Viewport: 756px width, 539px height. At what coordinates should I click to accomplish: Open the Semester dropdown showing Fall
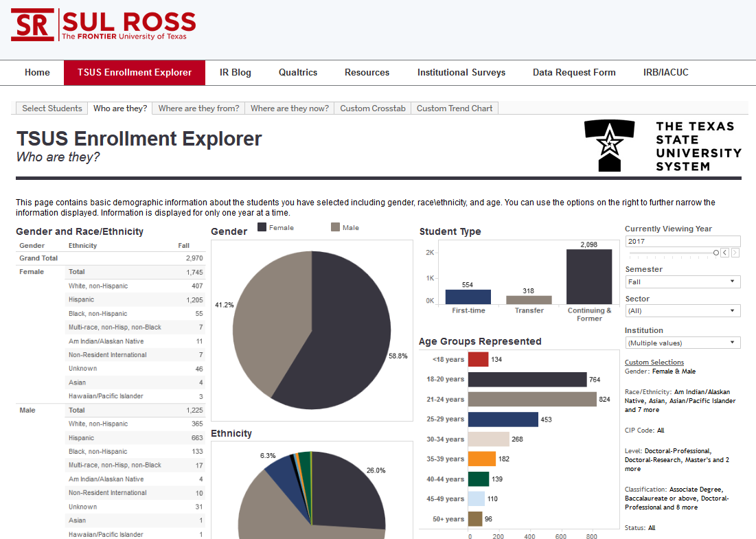(683, 282)
